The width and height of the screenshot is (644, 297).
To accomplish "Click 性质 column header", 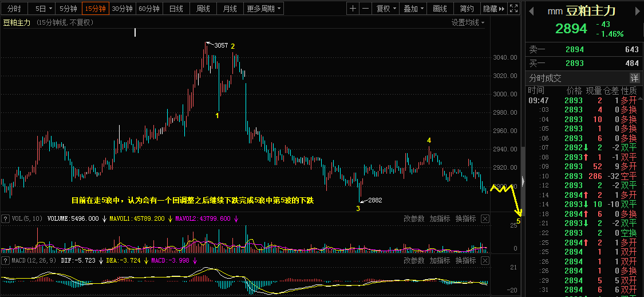I will (629, 91).
